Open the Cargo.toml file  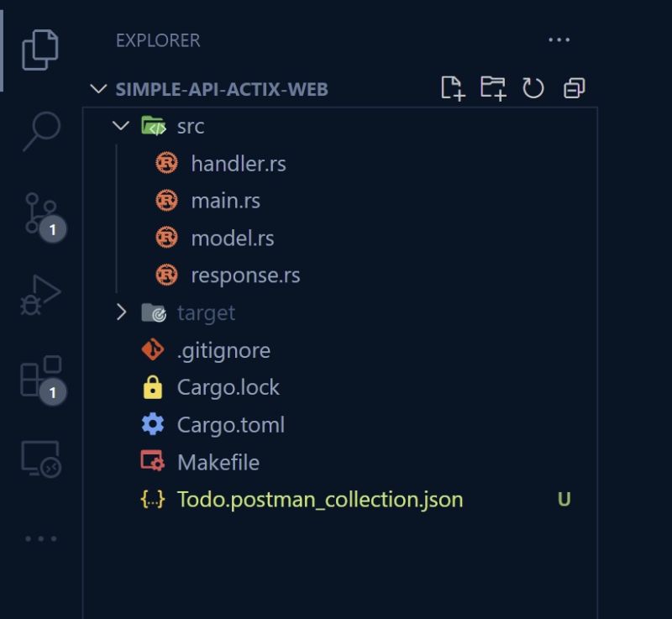pyautogui.click(x=232, y=424)
